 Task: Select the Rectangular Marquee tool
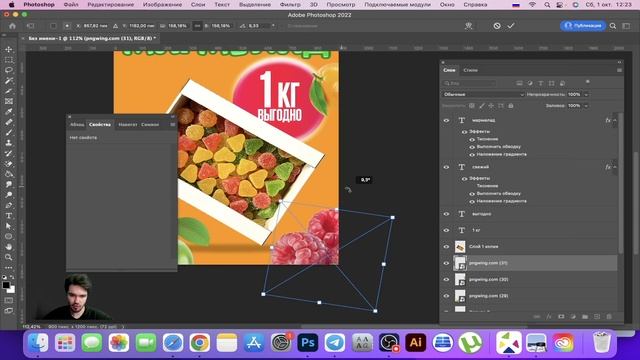[x=9, y=60]
